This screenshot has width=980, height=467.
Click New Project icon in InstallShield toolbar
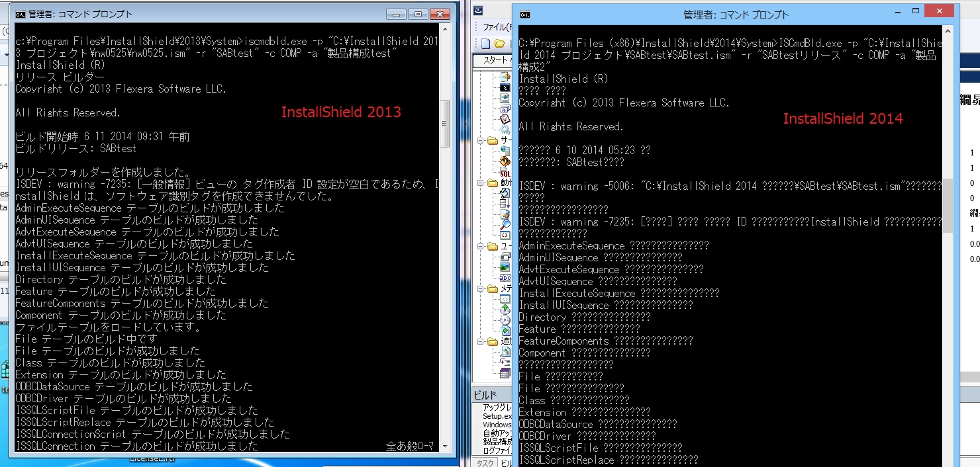(x=485, y=44)
